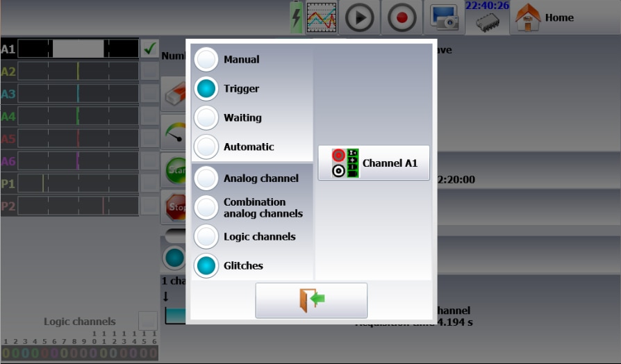Select the A4 channel bargraph
621x364 pixels.
tap(78, 116)
